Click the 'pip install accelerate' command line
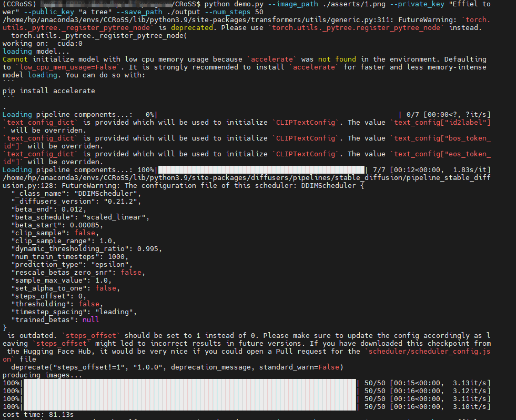This screenshot has height=420, width=516. (x=49, y=91)
